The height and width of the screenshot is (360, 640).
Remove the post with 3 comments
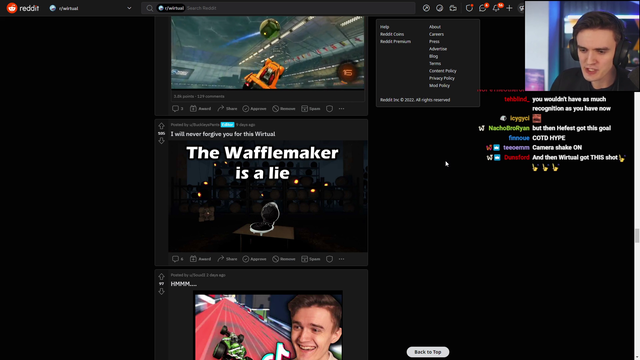tap(284, 109)
